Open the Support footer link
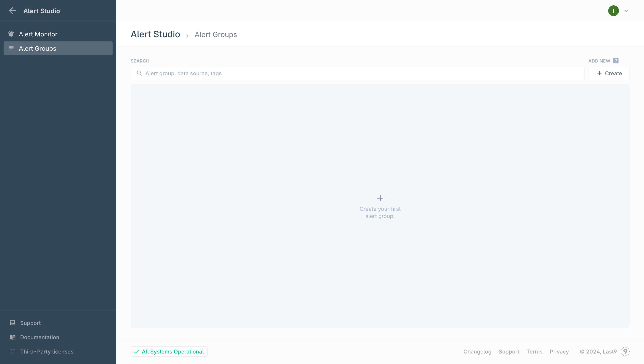This screenshot has height=364, width=644. click(509, 352)
